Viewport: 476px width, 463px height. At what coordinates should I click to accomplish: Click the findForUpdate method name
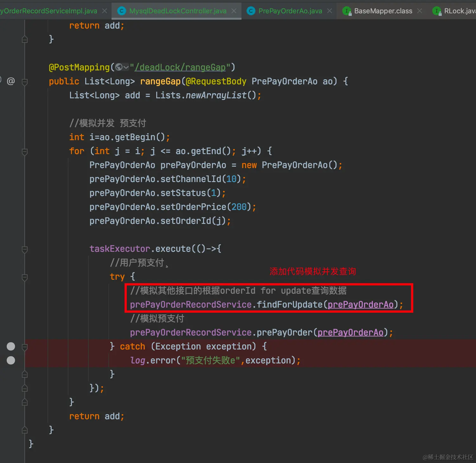coord(289,304)
